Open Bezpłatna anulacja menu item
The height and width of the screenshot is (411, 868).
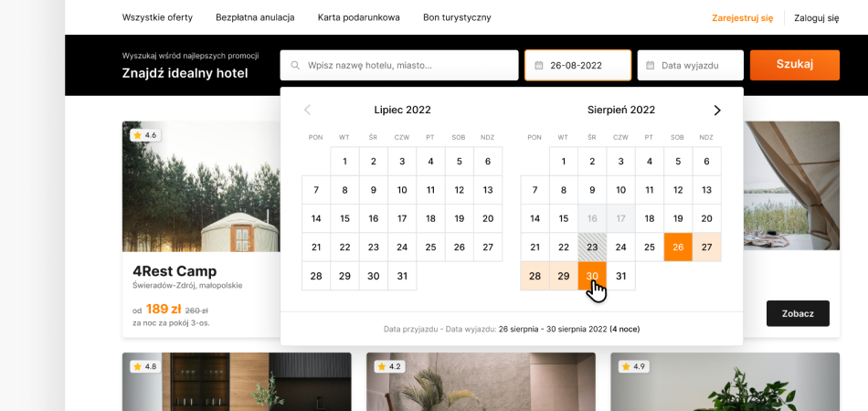coord(255,17)
